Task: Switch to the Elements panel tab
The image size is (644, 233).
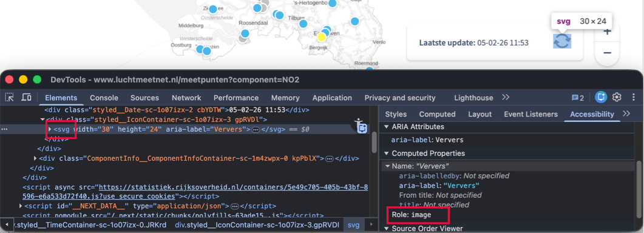Action: tap(61, 98)
